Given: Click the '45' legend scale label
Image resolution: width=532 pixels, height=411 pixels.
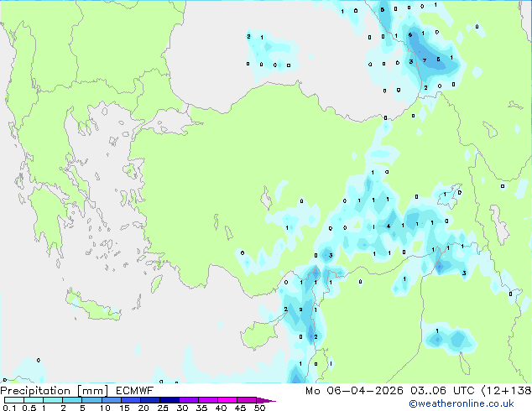Looking at the screenshot, I should (x=240, y=408).
